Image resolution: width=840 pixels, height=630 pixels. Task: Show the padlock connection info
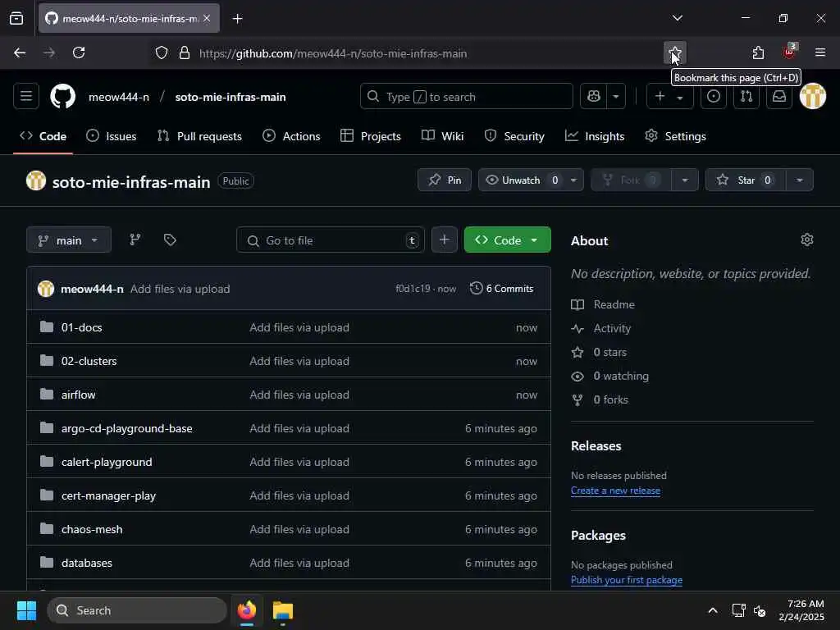pyautogui.click(x=185, y=53)
